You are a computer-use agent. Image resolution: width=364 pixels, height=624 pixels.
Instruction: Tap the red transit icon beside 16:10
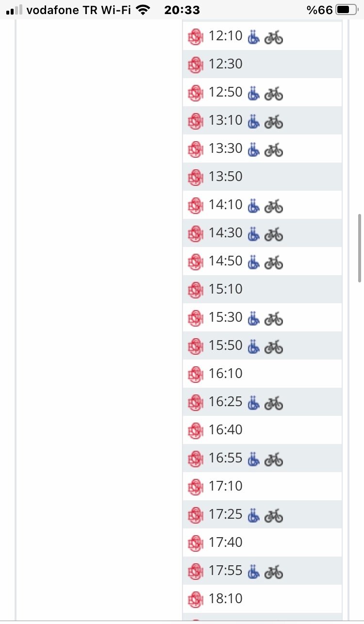[195, 374]
